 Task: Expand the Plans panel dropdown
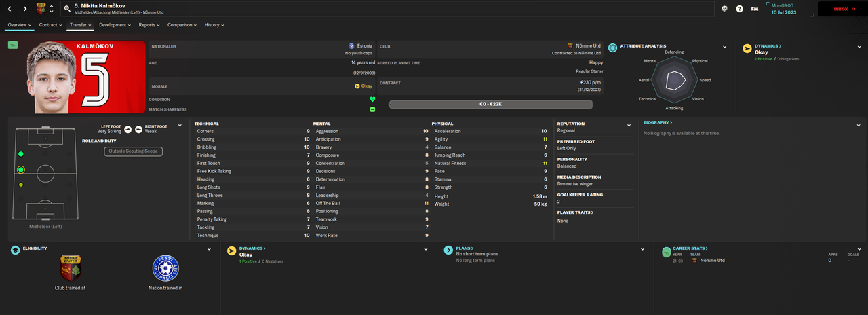642,249
